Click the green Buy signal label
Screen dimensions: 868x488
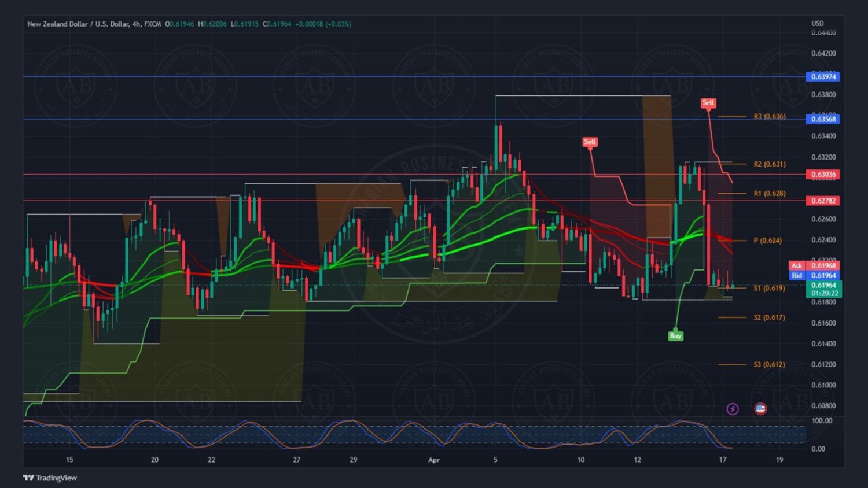point(675,336)
